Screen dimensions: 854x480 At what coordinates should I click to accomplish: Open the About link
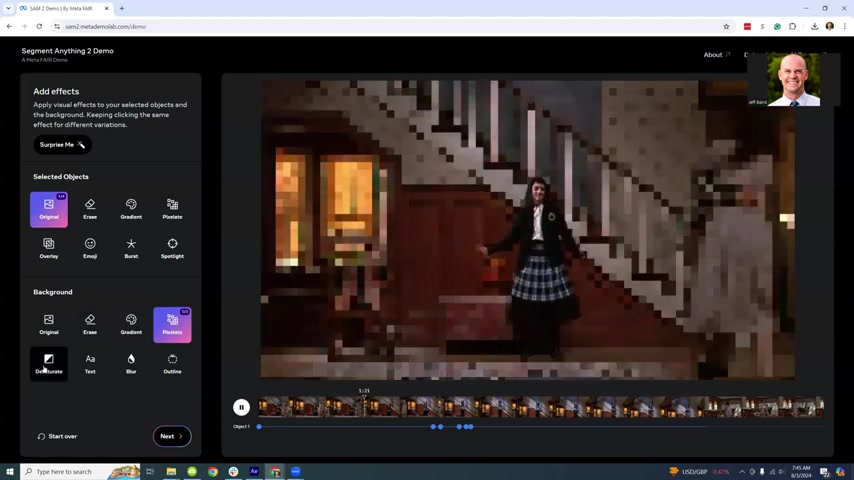click(716, 55)
